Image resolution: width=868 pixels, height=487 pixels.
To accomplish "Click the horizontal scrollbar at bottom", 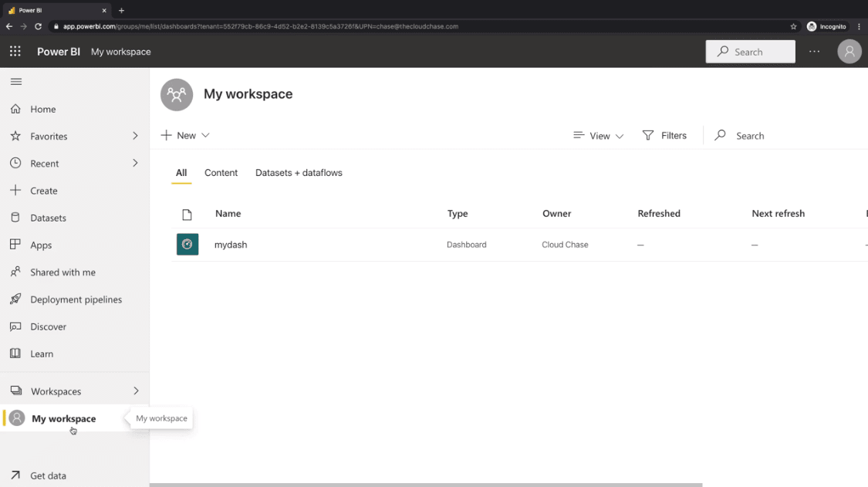I will point(426,485).
